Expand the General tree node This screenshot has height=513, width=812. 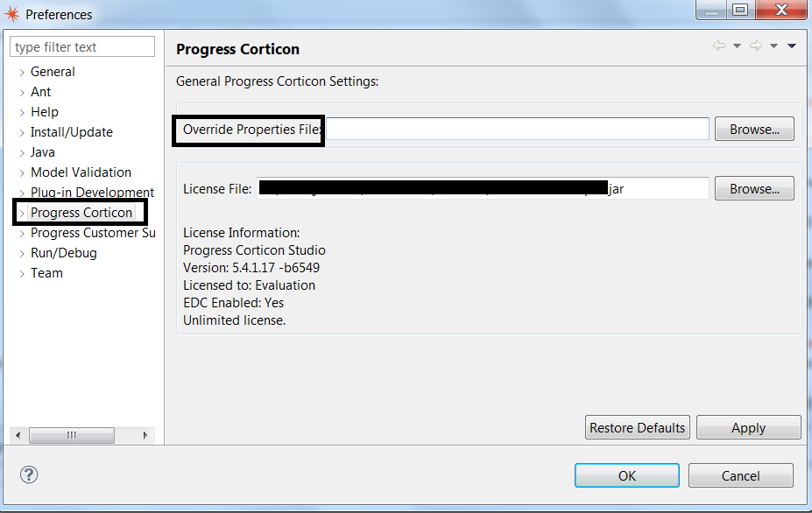pos(22,73)
